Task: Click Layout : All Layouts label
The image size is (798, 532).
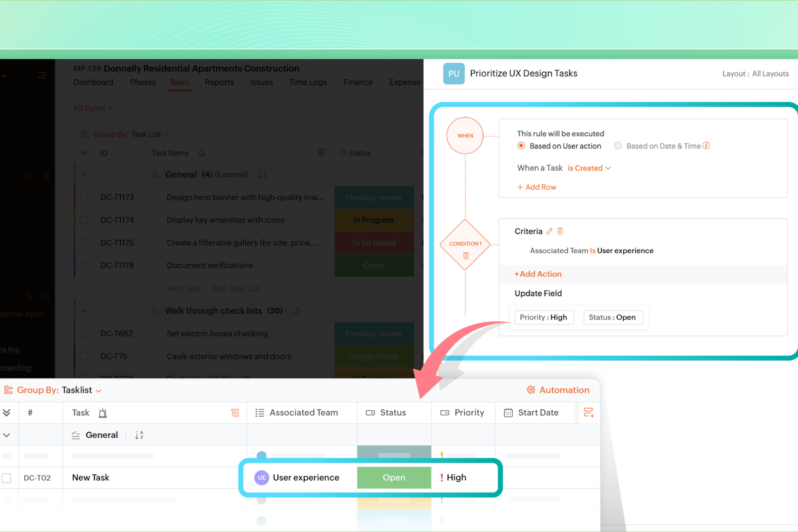Action: tap(755, 74)
